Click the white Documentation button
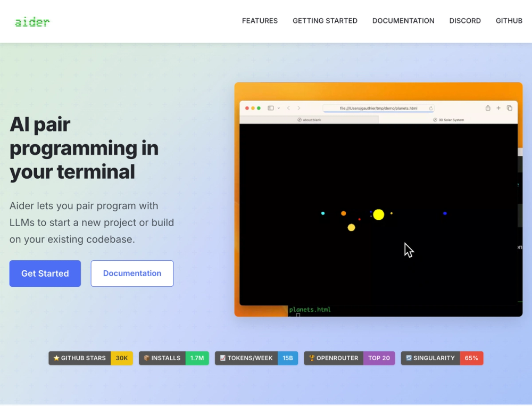Image resolution: width=532 pixels, height=406 pixels. (132, 274)
